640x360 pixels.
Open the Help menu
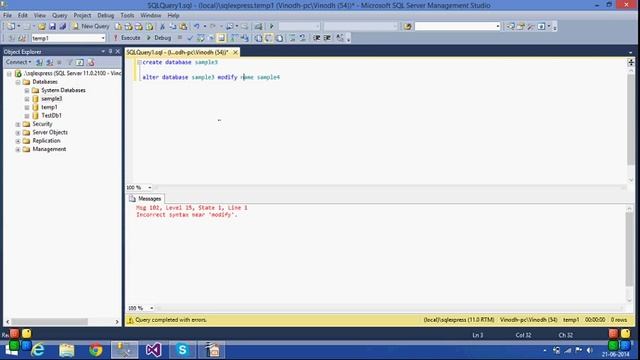(x=173, y=16)
